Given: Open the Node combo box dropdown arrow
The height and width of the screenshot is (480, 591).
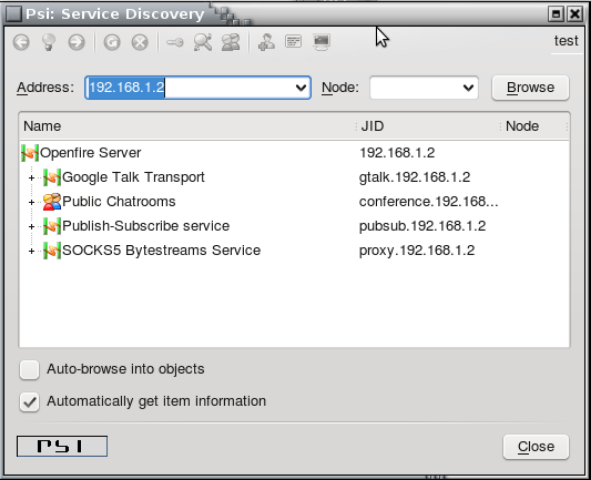Looking at the screenshot, I should (468, 88).
